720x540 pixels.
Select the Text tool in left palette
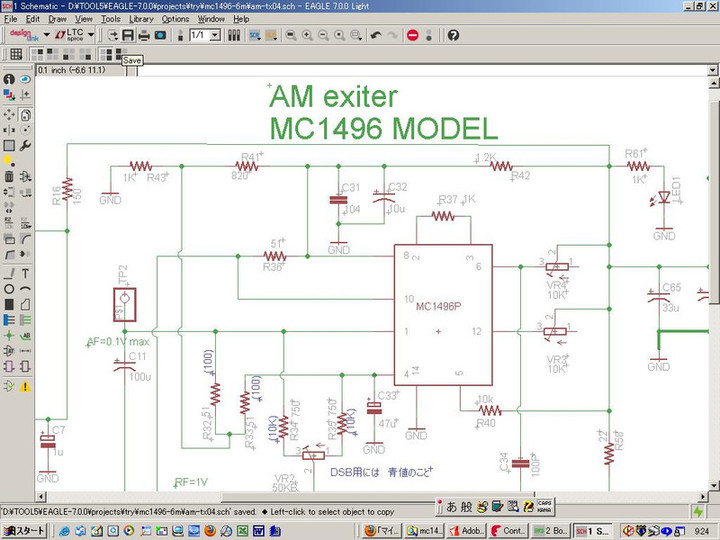[x=25, y=273]
